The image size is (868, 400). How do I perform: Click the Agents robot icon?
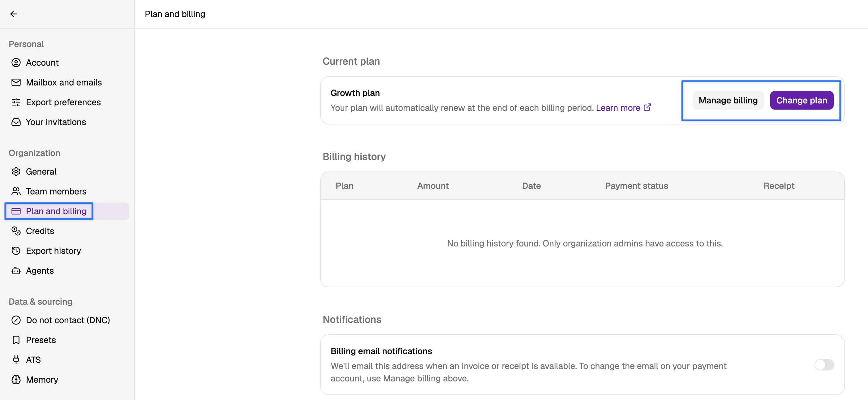(16, 271)
